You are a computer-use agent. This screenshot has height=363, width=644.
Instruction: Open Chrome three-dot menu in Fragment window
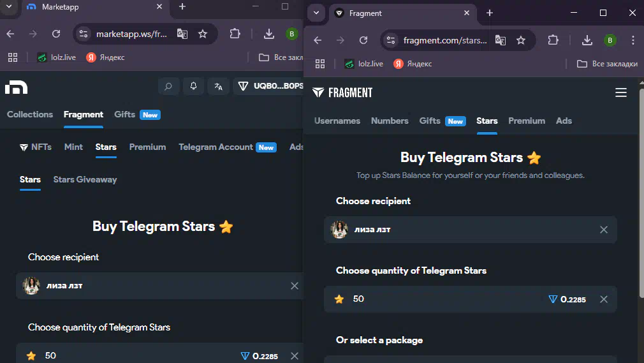click(x=633, y=40)
